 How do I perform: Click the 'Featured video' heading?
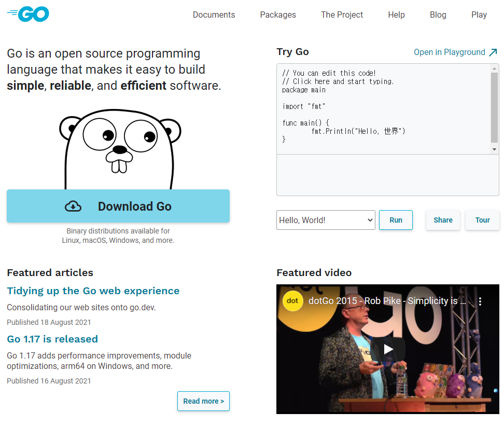pyautogui.click(x=314, y=273)
